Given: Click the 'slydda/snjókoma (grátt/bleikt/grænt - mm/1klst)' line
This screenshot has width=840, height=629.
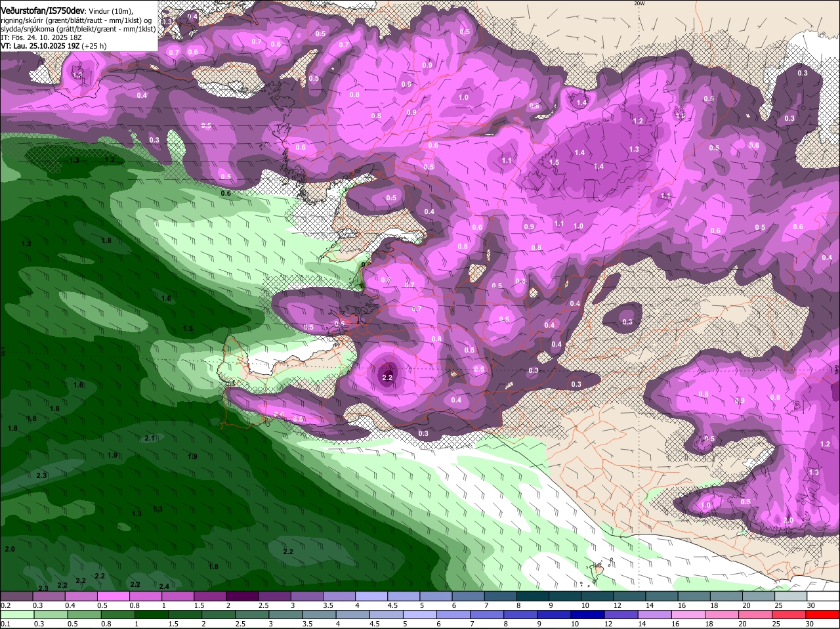Looking at the screenshot, I should point(78,29).
